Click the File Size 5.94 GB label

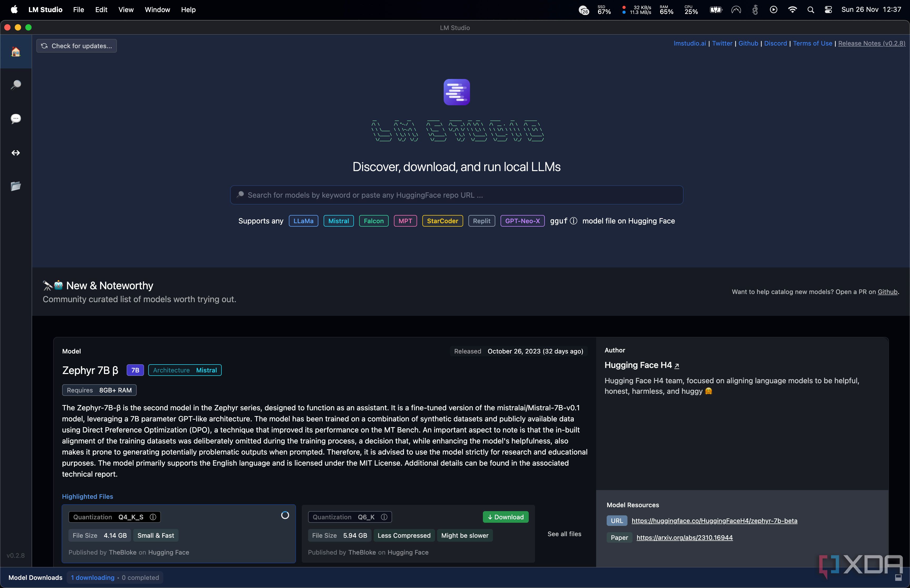point(339,536)
